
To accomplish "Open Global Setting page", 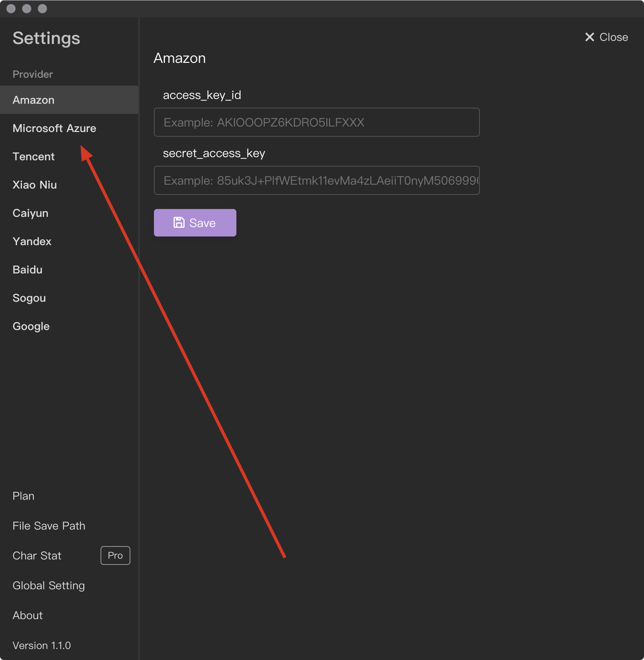I will (49, 586).
